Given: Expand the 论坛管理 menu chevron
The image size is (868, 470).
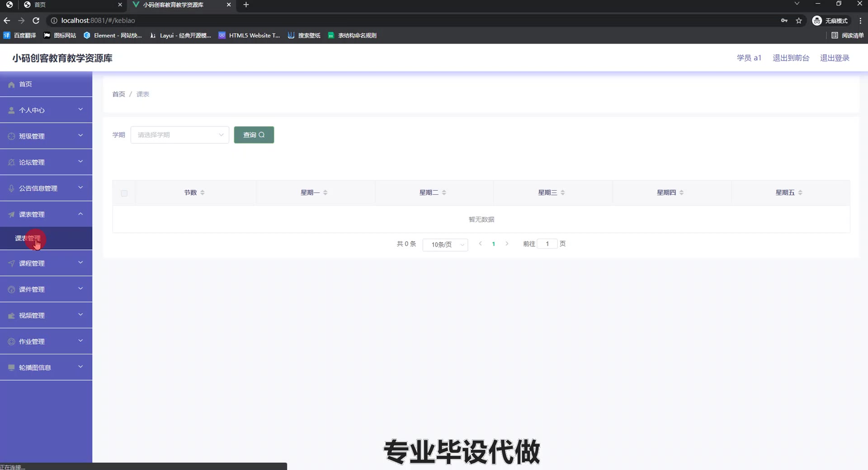Looking at the screenshot, I should coord(80,161).
